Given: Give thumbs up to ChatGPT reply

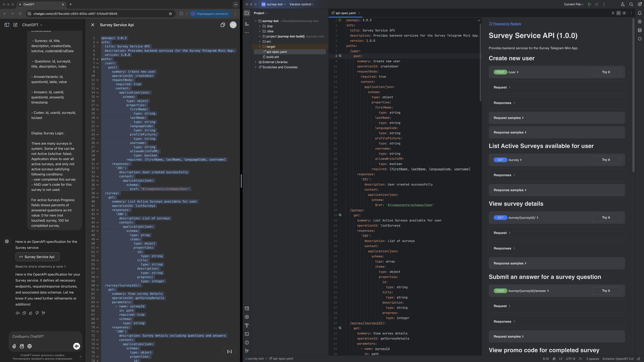Looking at the screenshot, I should tap(31, 313).
